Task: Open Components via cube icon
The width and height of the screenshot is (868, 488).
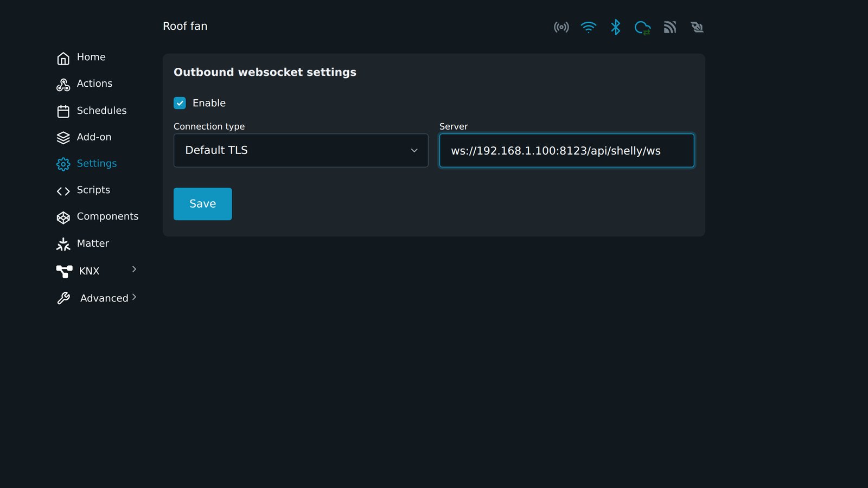Action: (x=63, y=217)
